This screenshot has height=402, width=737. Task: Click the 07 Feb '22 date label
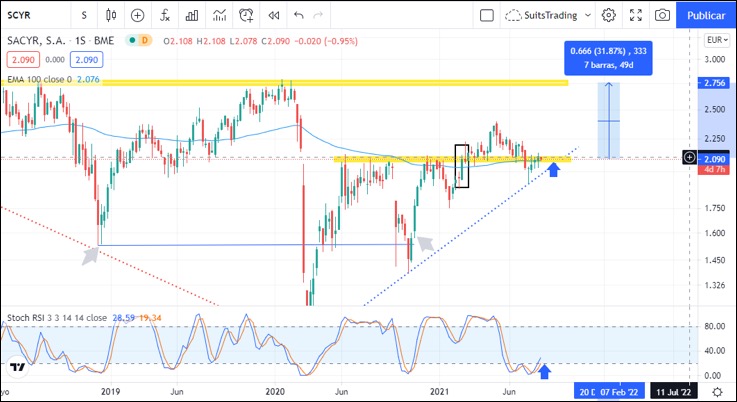[619, 392]
